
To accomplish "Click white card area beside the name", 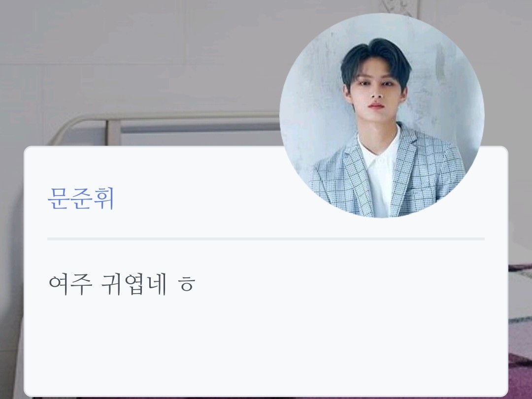I will click(197, 199).
